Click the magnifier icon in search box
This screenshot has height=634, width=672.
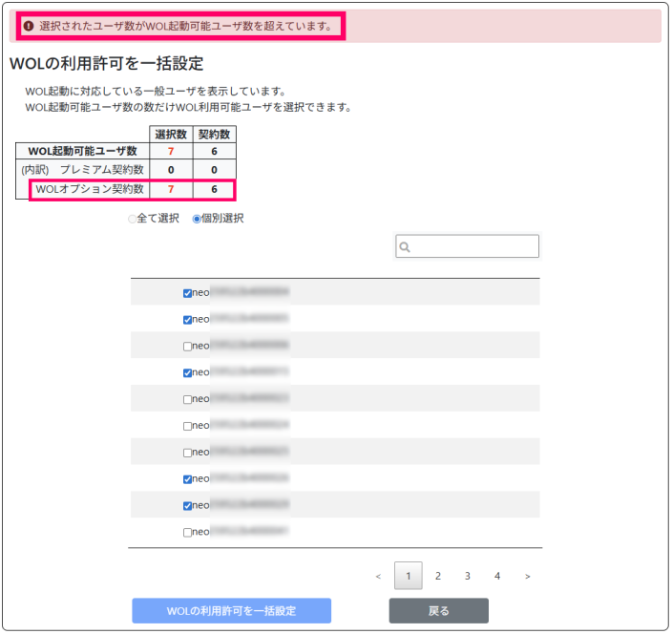point(405,247)
